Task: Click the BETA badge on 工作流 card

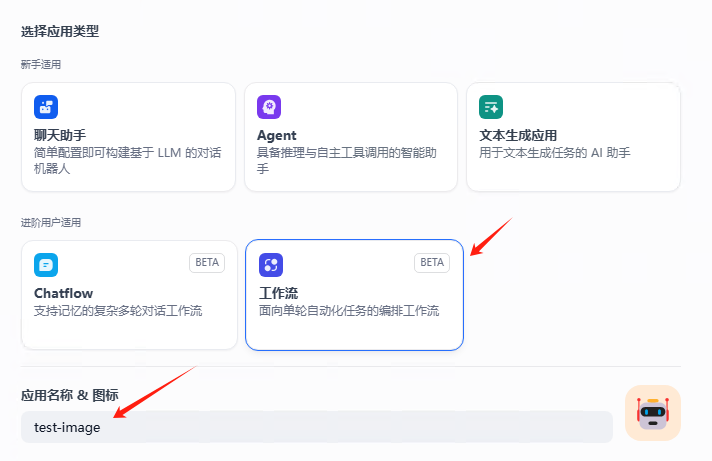Action: point(432,263)
